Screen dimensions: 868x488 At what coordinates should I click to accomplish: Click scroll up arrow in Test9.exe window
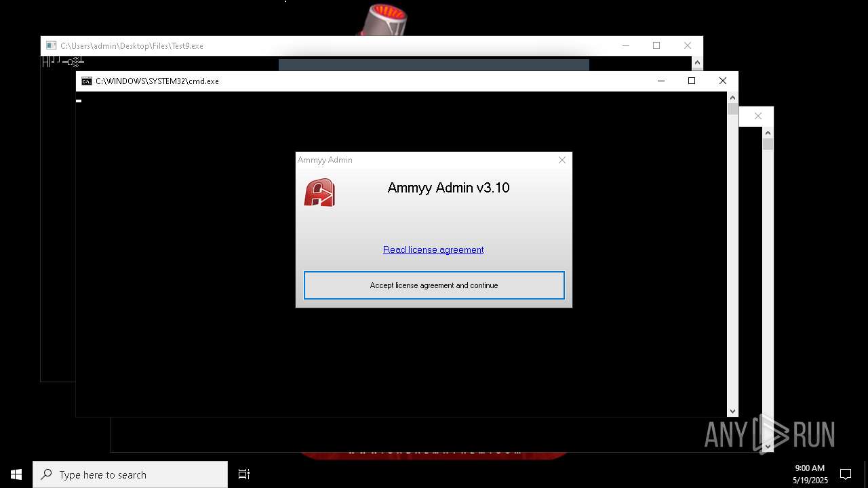(x=697, y=63)
